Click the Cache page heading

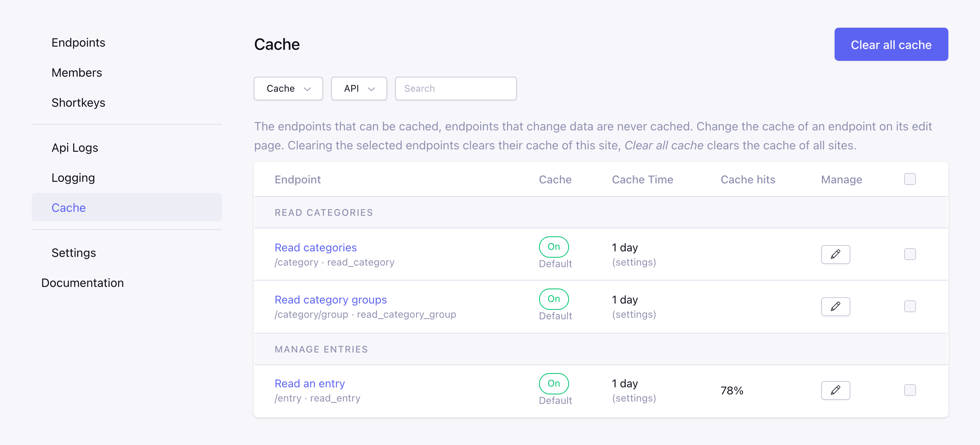277,44
